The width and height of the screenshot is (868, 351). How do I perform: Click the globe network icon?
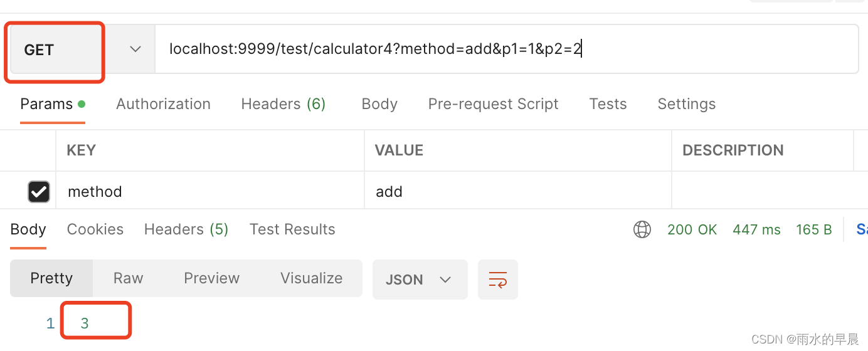tap(642, 230)
